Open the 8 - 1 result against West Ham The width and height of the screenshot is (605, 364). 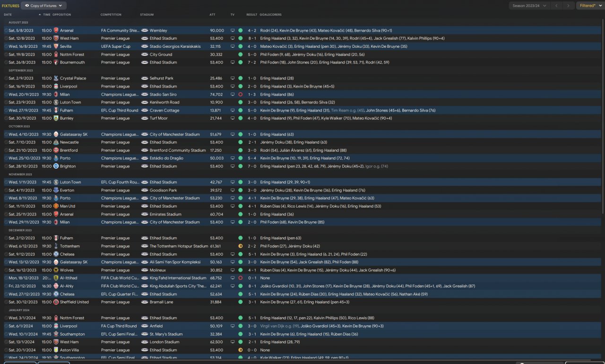tap(251, 38)
